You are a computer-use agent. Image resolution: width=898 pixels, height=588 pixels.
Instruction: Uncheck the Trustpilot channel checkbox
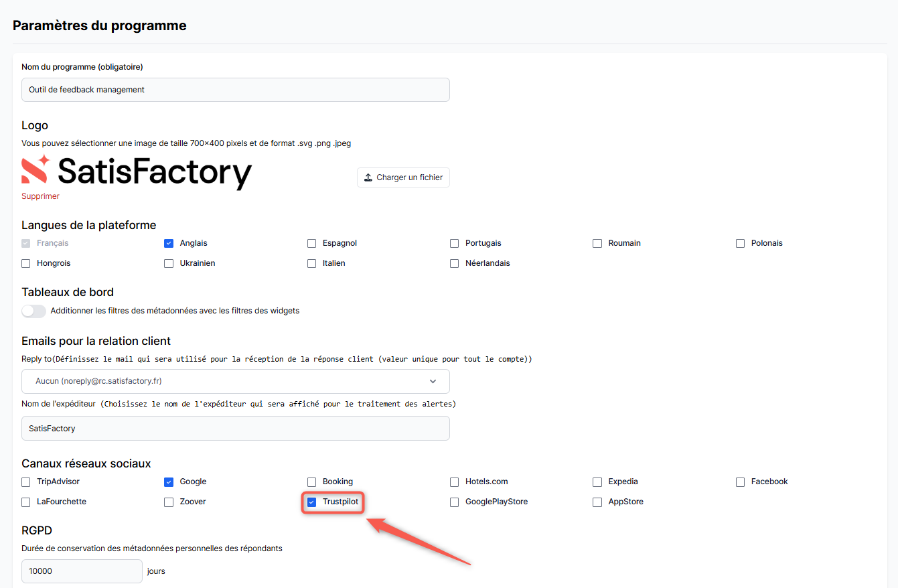pos(311,502)
